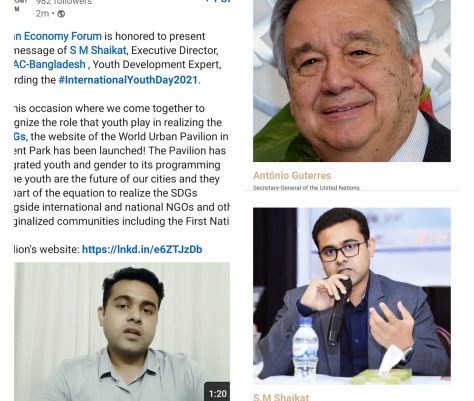474x401 pixels.
Task: Click the 982 followers count
Action: (x=64, y=2)
